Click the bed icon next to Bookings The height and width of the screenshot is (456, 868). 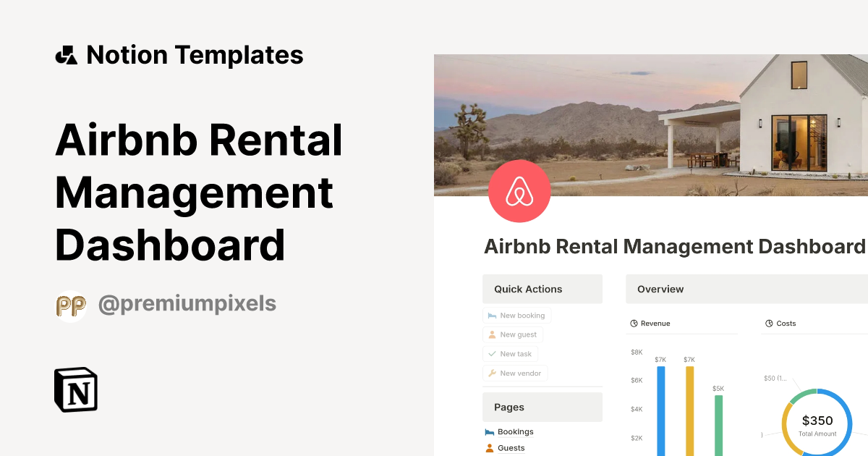pos(488,431)
